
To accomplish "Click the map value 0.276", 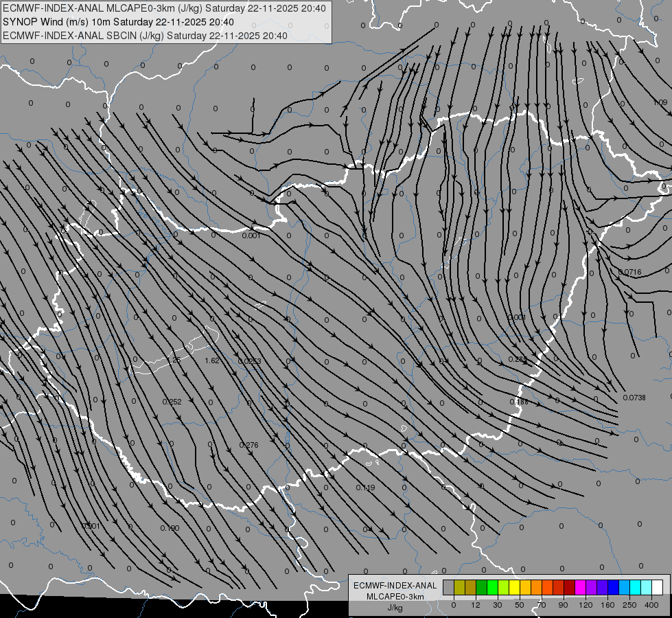I will click(249, 445).
